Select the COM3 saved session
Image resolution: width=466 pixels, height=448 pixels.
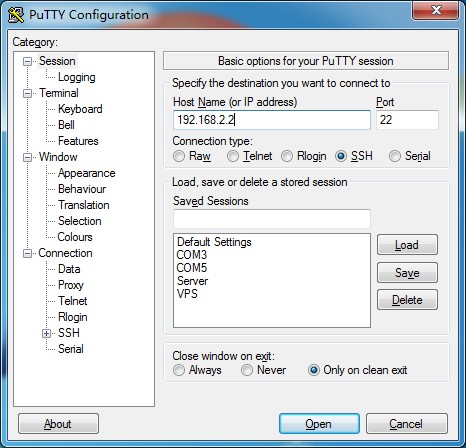[x=192, y=255]
